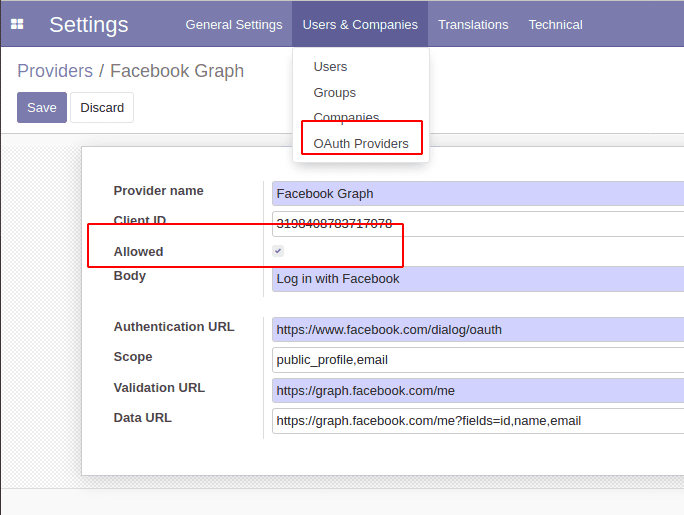Save the Facebook Graph provider
This screenshot has height=515, width=684.
tap(42, 107)
